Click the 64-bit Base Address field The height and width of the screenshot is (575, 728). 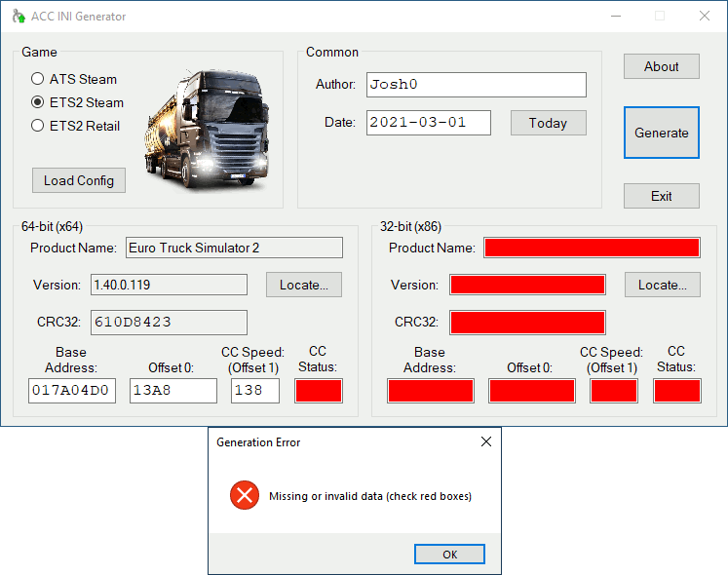point(72,391)
